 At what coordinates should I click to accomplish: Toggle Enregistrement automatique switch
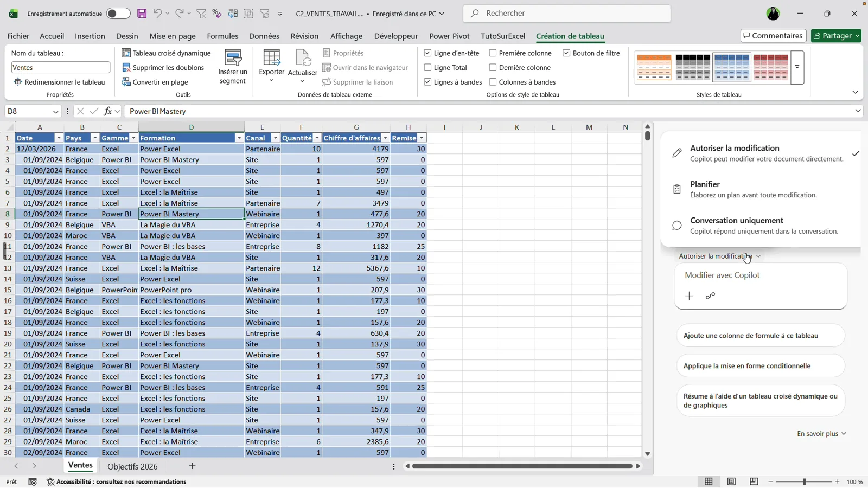click(118, 14)
